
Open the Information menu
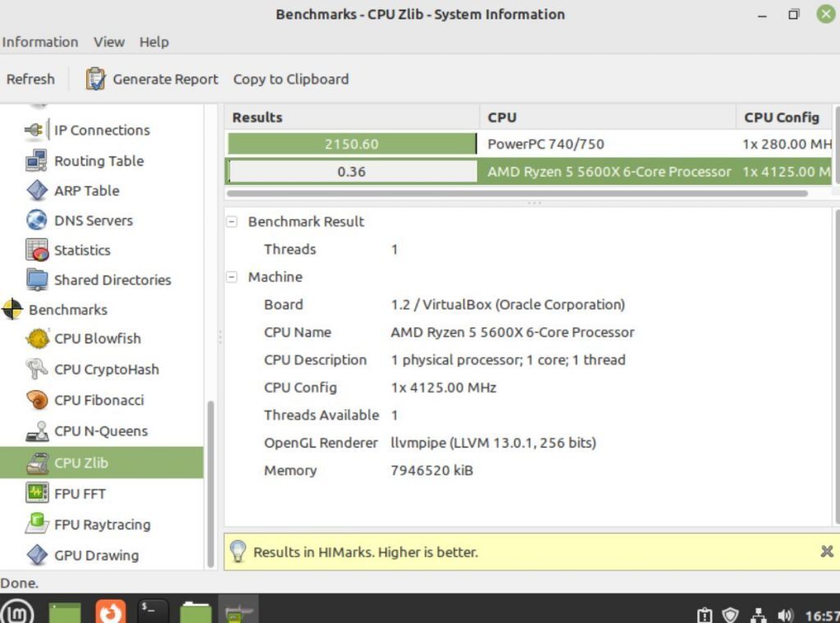[x=40, y=42]
